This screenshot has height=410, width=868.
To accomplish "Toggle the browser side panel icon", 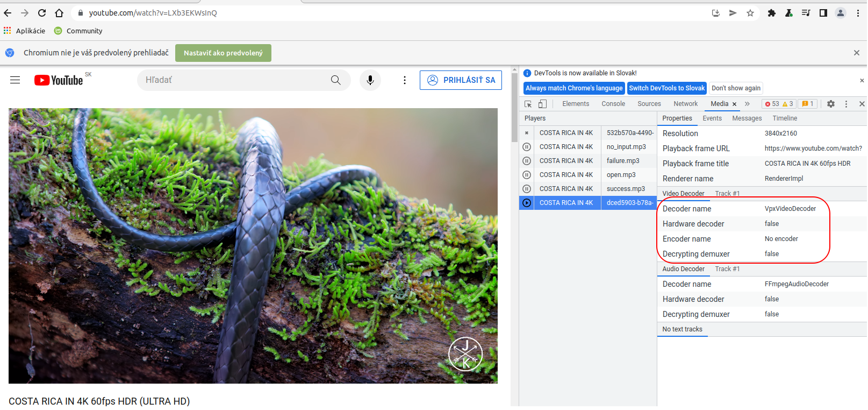I will pyautogui.click(x=823, y=13).
